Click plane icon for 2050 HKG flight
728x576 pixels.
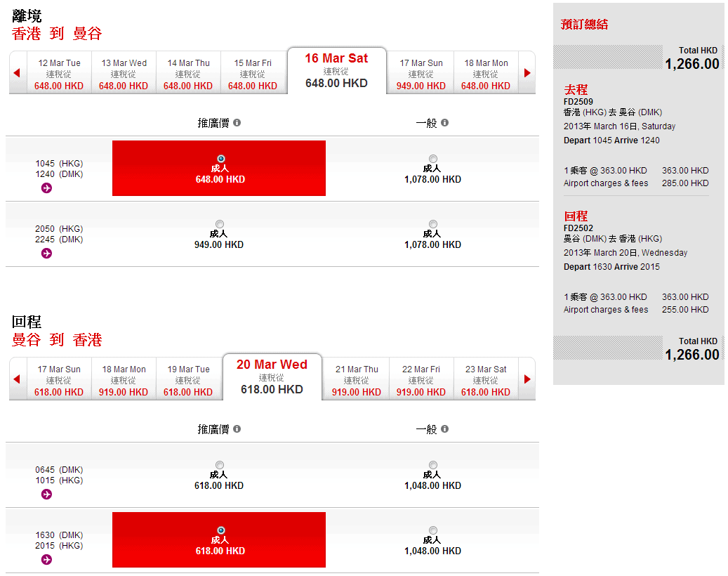point(46,254)
